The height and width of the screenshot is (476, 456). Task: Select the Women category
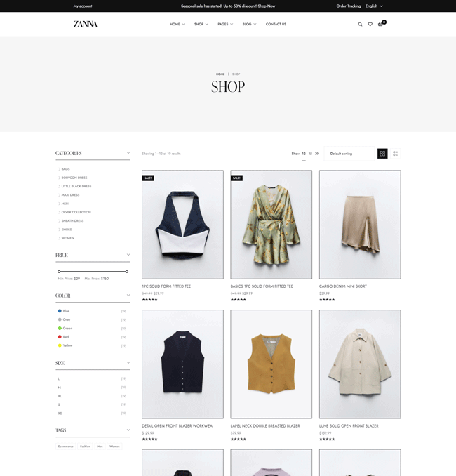click(x=67, y=238)
